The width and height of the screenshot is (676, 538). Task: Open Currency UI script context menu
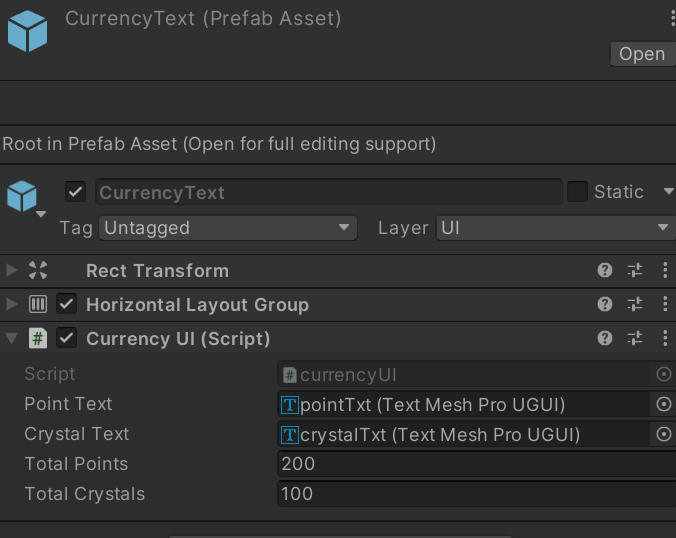(665, 338)
